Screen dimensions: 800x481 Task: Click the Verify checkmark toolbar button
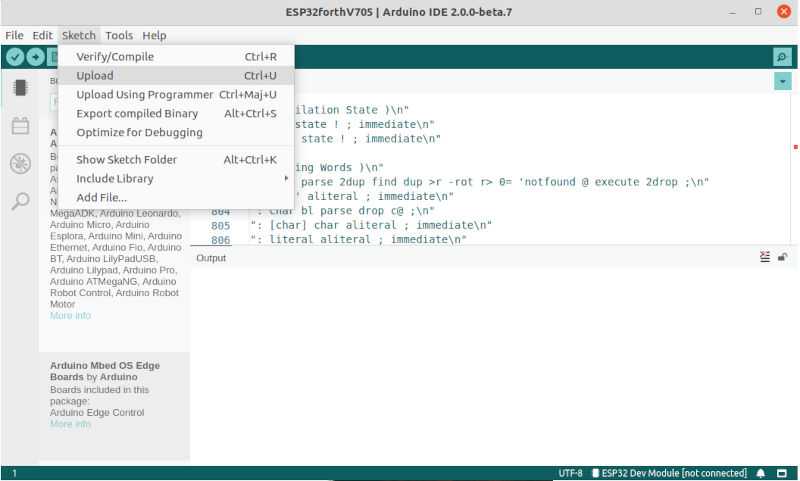[15, 57]
